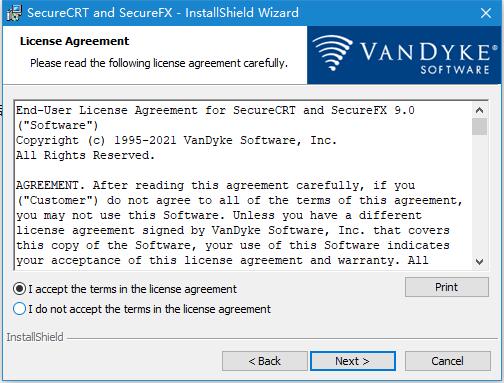
Task: Proceed with the Next button
Action: point(353,361)
